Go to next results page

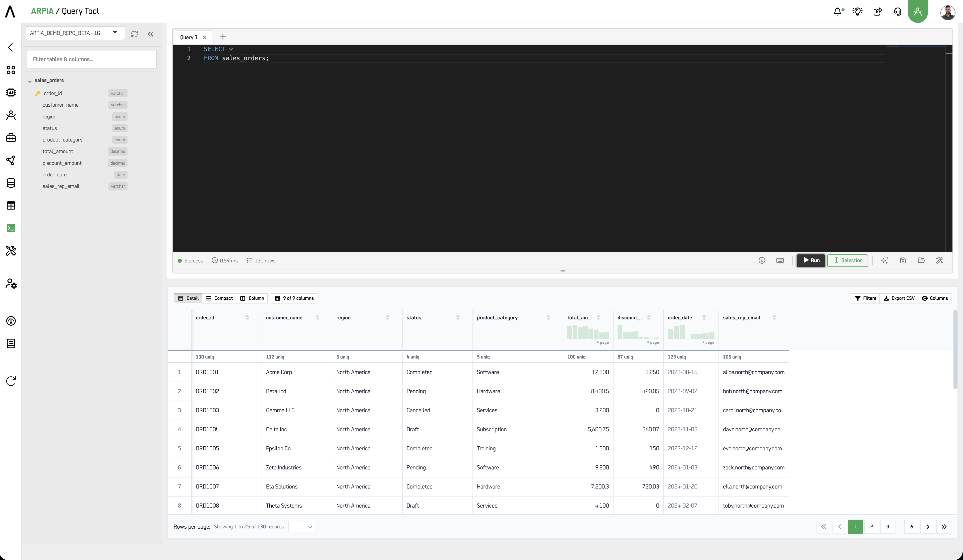point(928,527)
